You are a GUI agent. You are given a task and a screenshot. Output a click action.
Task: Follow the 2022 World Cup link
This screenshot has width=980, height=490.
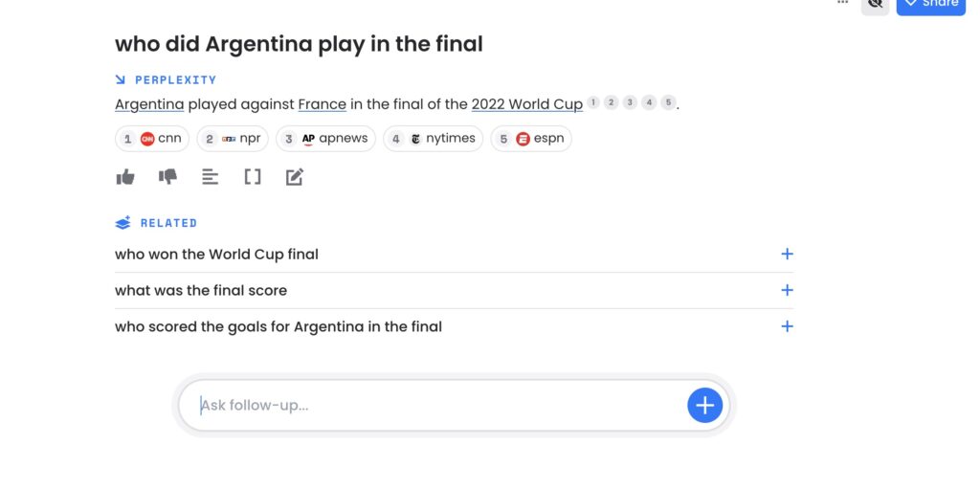click(527, 104)
